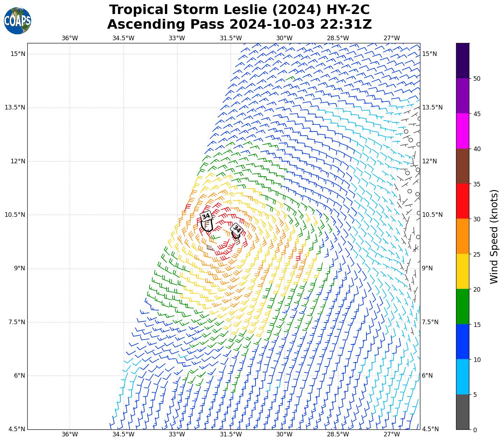Select the gray 0-5 knot colorbar segment

click(x=463, y=412)
